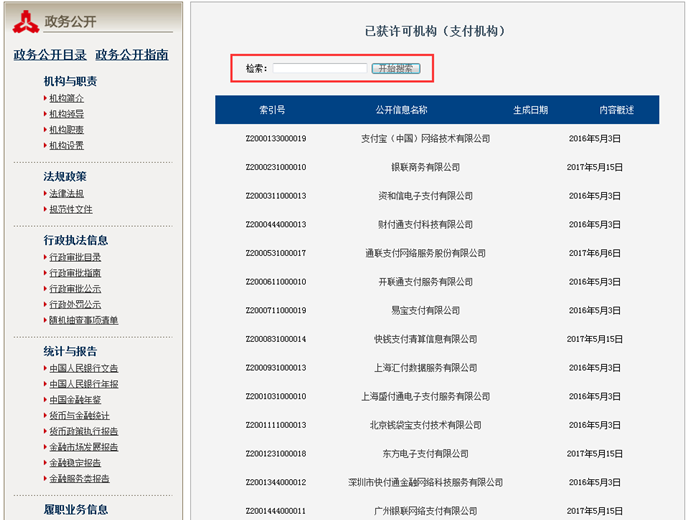Open the 政务公开指南 link
This screenshot has width=690, height=520.
pos(132,55)
